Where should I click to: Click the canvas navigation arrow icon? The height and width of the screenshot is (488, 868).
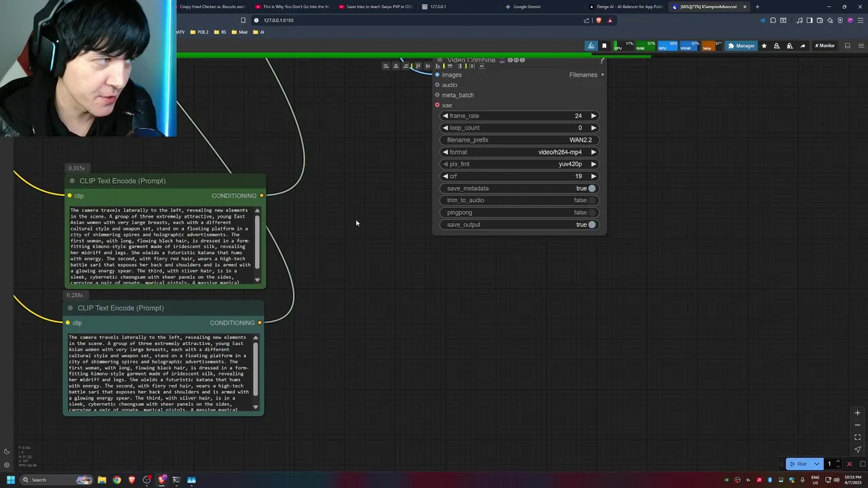(857, 449)
